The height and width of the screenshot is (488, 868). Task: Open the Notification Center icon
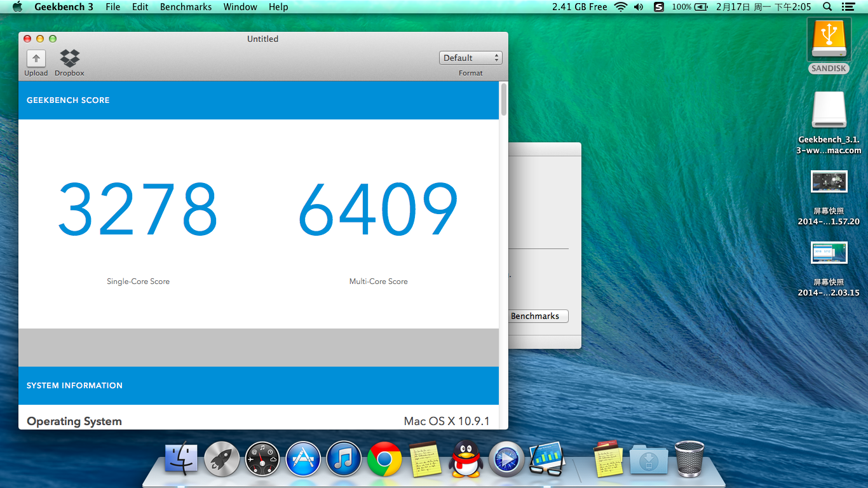(848, 7)
